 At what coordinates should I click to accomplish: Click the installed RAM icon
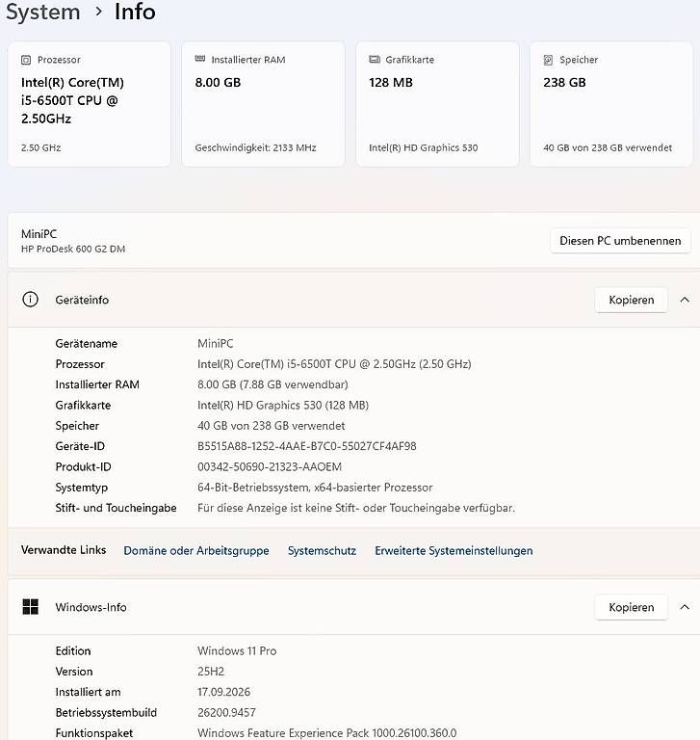[200, 59]
